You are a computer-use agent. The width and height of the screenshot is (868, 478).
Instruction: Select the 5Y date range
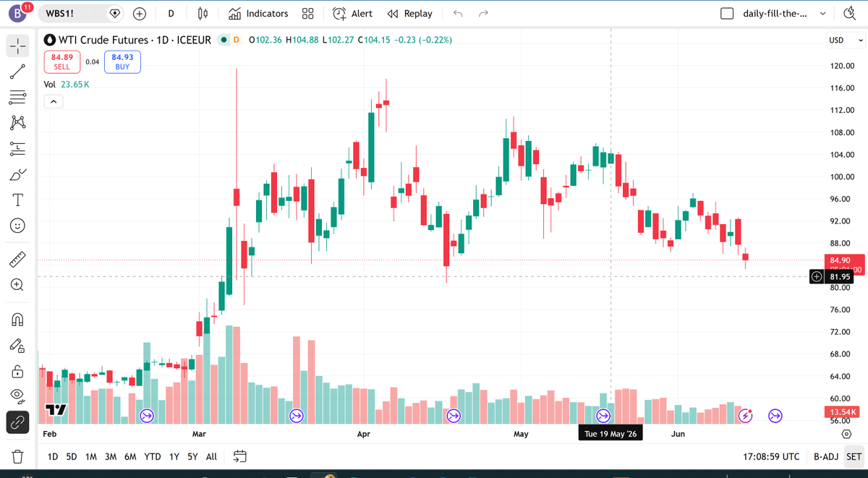(192, 456)
